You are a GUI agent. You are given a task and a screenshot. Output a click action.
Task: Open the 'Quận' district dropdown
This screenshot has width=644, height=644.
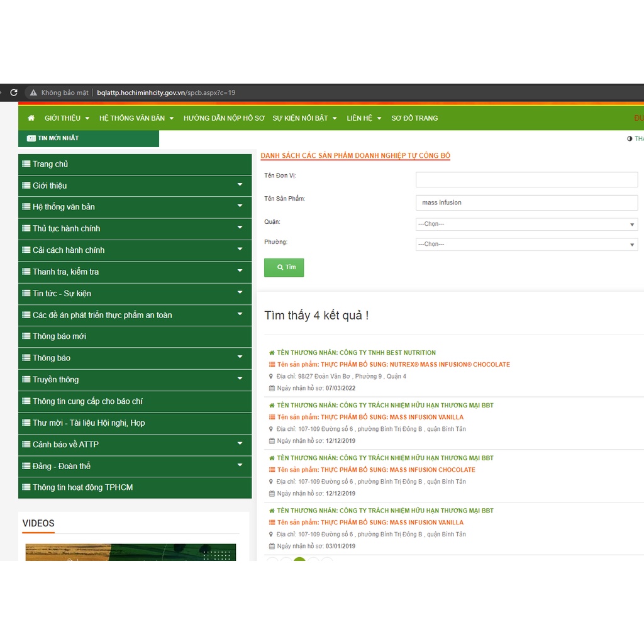pos(526,224)
